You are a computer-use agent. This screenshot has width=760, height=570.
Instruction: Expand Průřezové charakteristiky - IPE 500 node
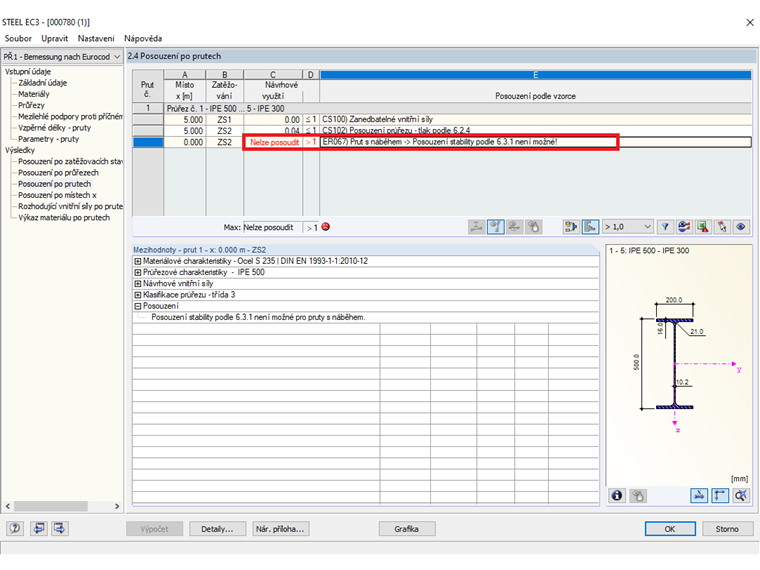[x=138, y=272]
